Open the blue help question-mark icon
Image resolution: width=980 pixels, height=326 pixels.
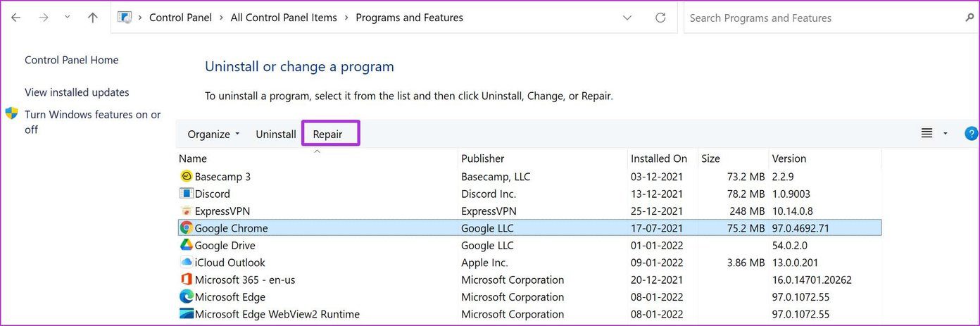tap(972, 134)
